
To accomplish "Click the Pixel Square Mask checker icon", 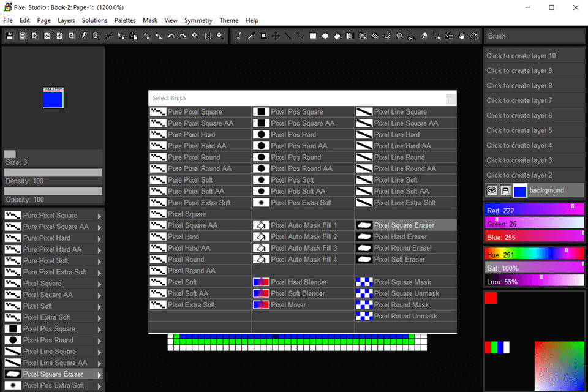I will [x=364, y=282].
